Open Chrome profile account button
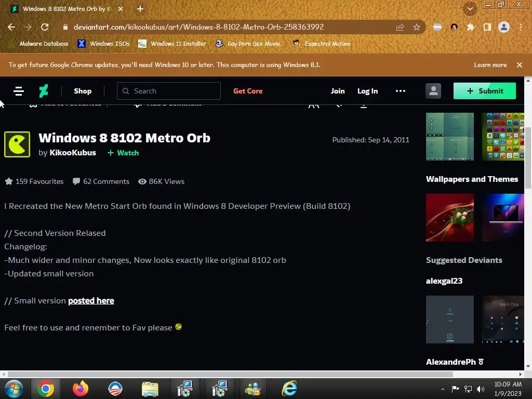 (504, 27)
